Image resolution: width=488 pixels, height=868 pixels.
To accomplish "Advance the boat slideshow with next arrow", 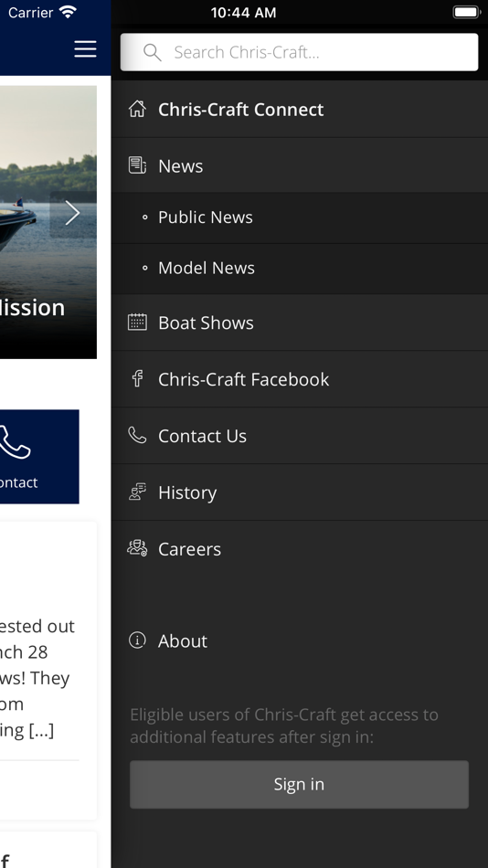I will pos(72,214).
